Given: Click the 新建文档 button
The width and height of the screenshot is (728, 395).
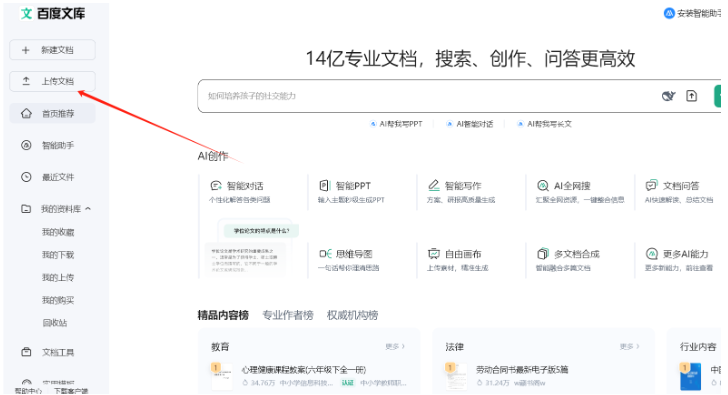Looking at the screenshot, I should coord(52,50).
